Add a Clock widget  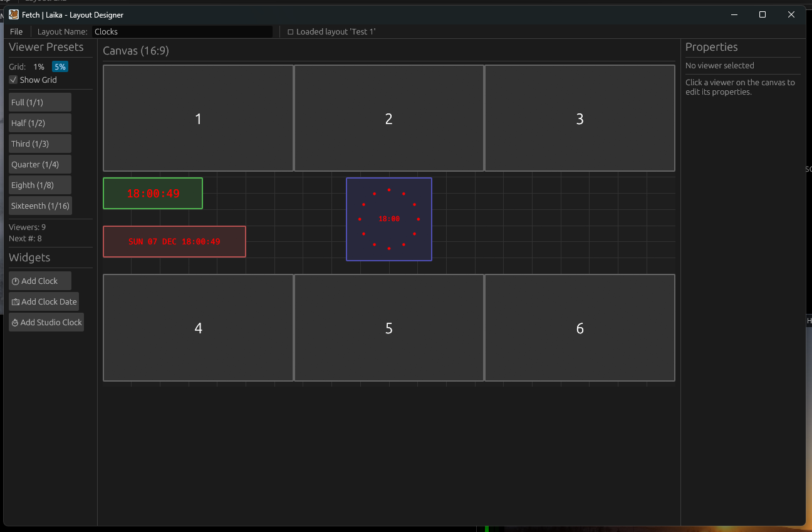pos(39,280)
